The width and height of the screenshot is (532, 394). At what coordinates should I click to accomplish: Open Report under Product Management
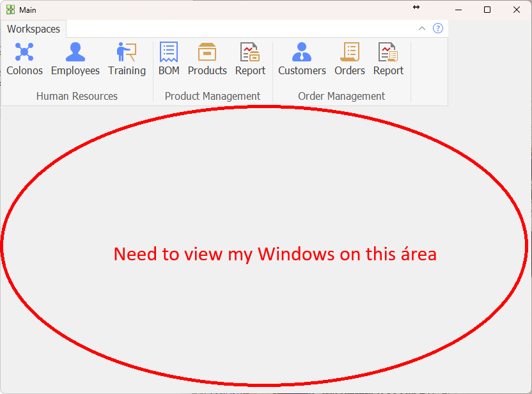[x=250, y=59]
